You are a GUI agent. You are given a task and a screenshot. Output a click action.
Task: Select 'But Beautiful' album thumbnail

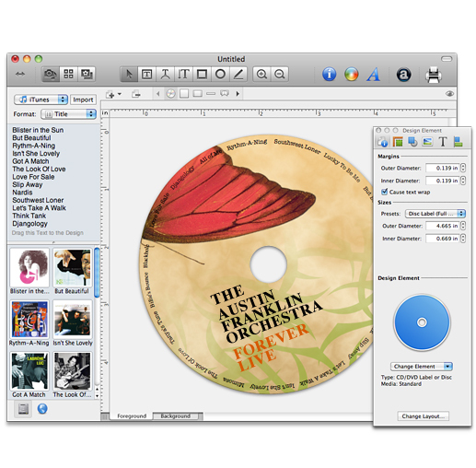click(x=73, y=268)
